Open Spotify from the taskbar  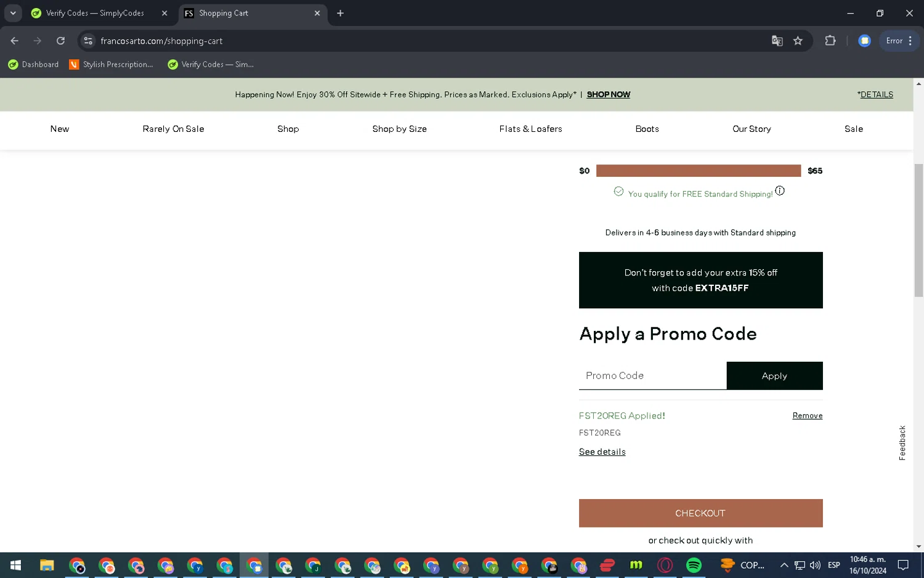(x=694, y=565)
